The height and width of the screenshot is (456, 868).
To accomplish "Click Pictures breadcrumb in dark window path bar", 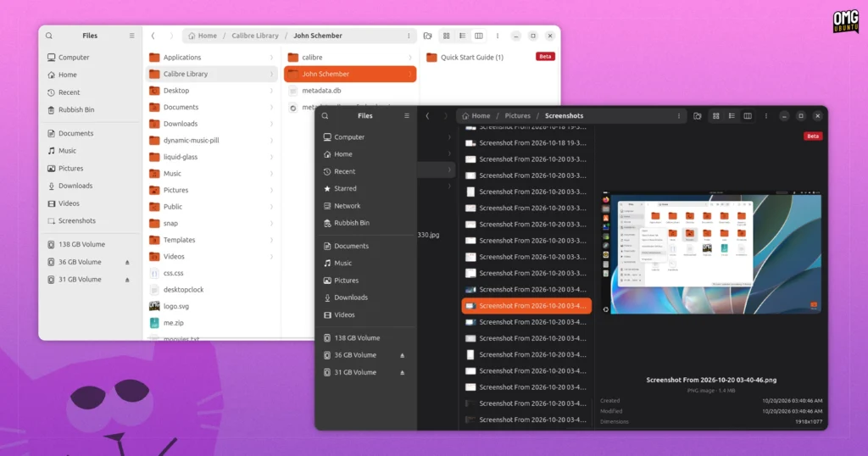I will [x=518, y=115].
